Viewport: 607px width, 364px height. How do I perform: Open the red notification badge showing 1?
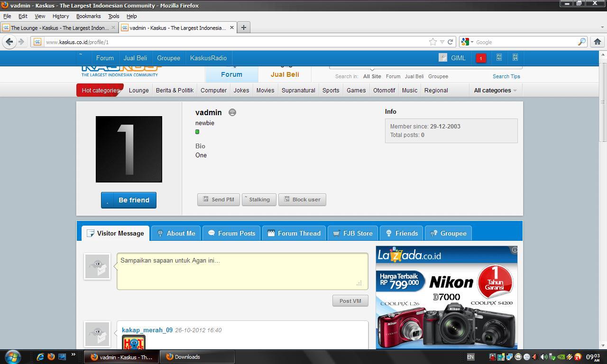coord(480,58)
